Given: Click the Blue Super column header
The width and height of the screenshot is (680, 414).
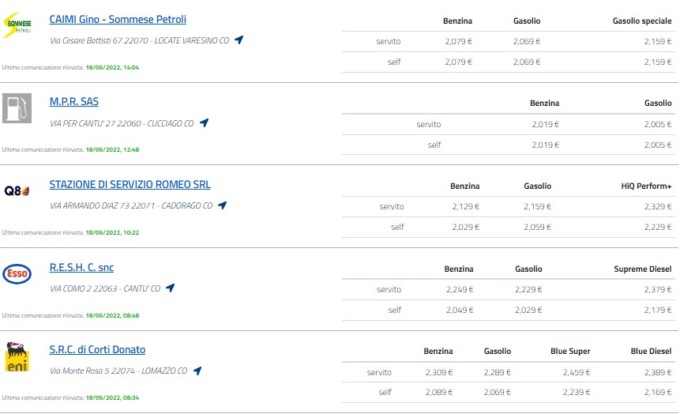Looking at the screenshot, I should click(570, 351).
